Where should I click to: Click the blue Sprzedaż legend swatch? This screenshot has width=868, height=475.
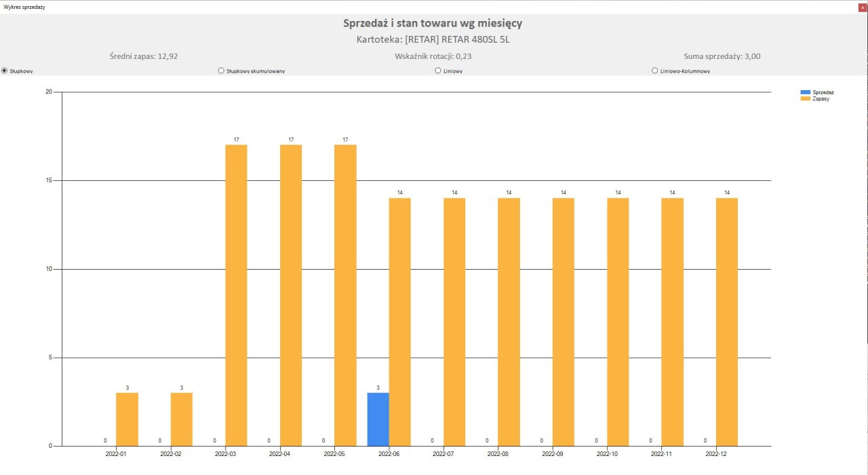pyautogui.click(x=806, y=92)
